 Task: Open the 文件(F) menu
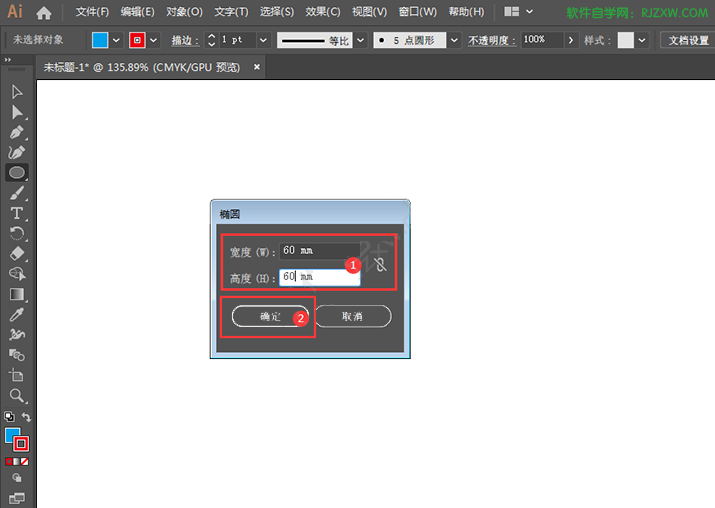[x=92, y=12]
